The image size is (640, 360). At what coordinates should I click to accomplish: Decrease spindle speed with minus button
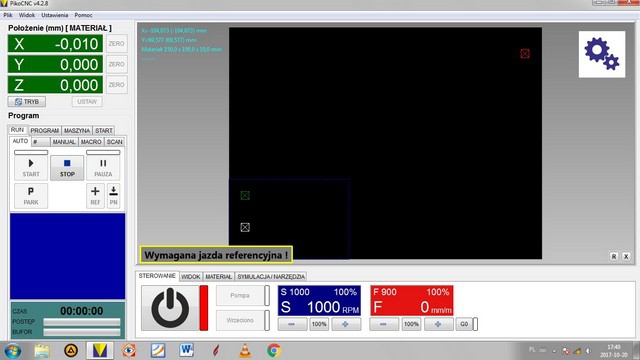click(x=292, y=324)
